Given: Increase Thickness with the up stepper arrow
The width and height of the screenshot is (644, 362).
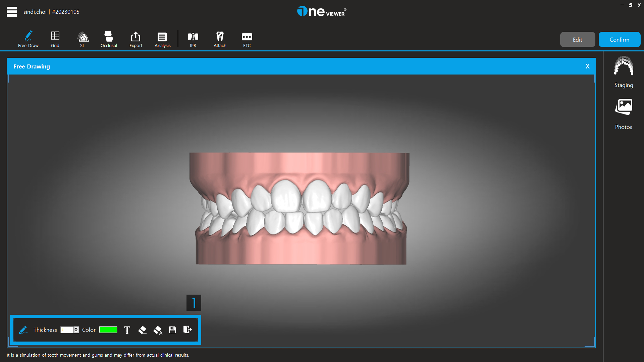Looking at the screenshot, I should tap(76, 328).
